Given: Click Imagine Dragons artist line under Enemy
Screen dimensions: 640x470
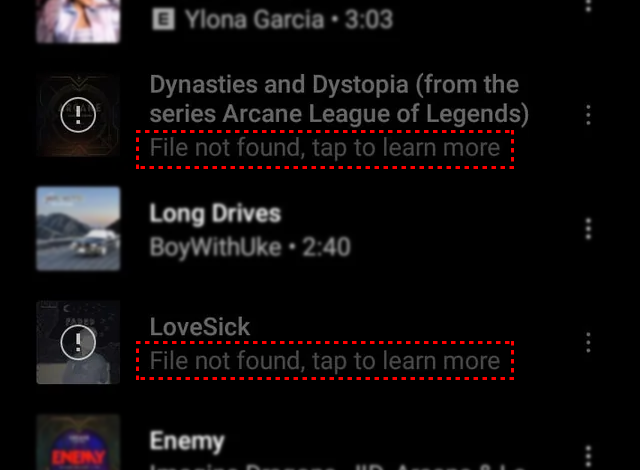Looking at the screenshot, I should (337, 466).
